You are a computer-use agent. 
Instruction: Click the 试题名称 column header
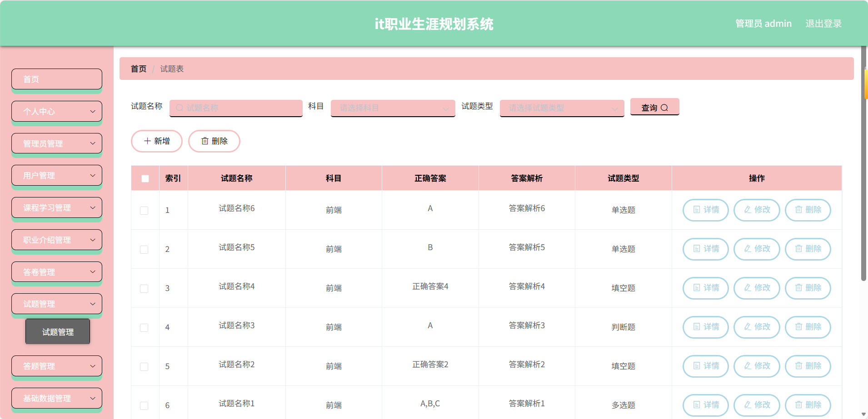[236, 178]
